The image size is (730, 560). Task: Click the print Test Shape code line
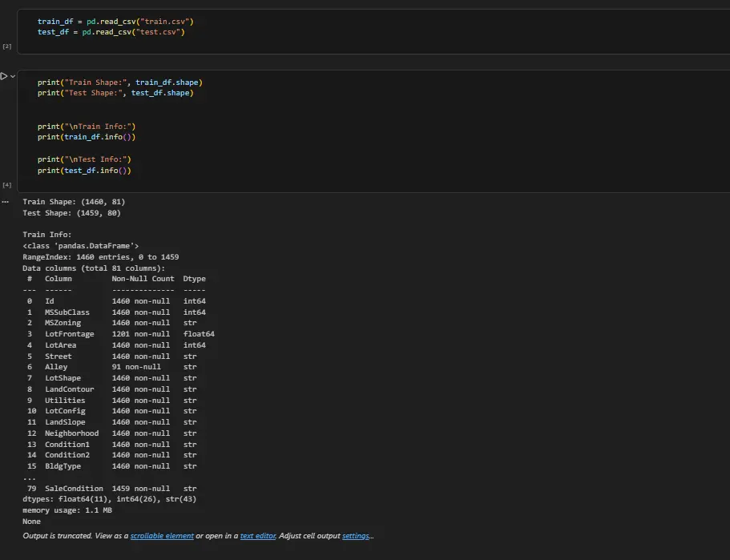[115, 93]
